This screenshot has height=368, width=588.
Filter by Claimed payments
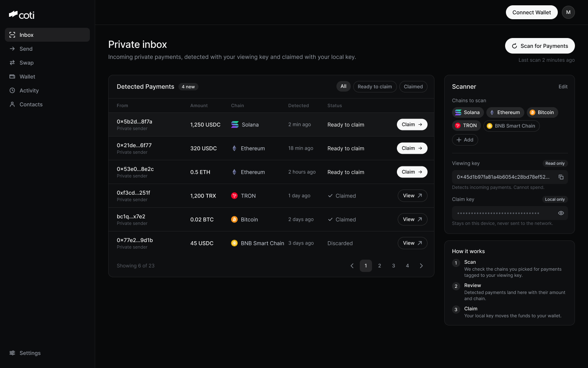tap(413, 87)
